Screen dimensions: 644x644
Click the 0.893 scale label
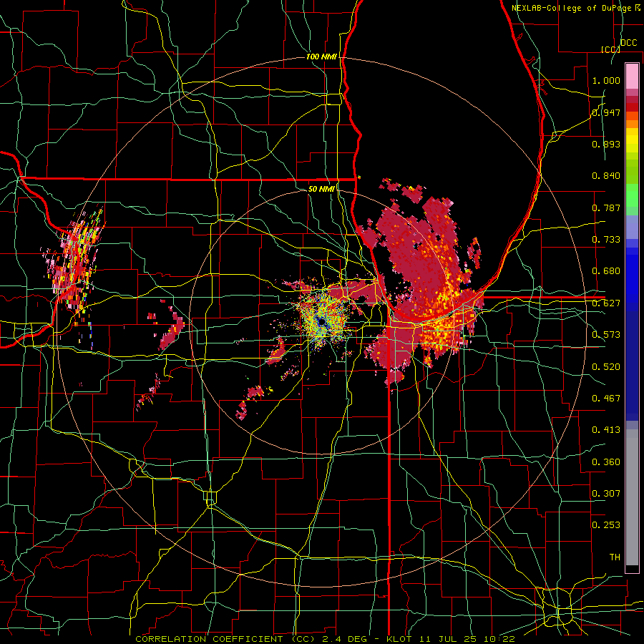[x=606, y=144]
